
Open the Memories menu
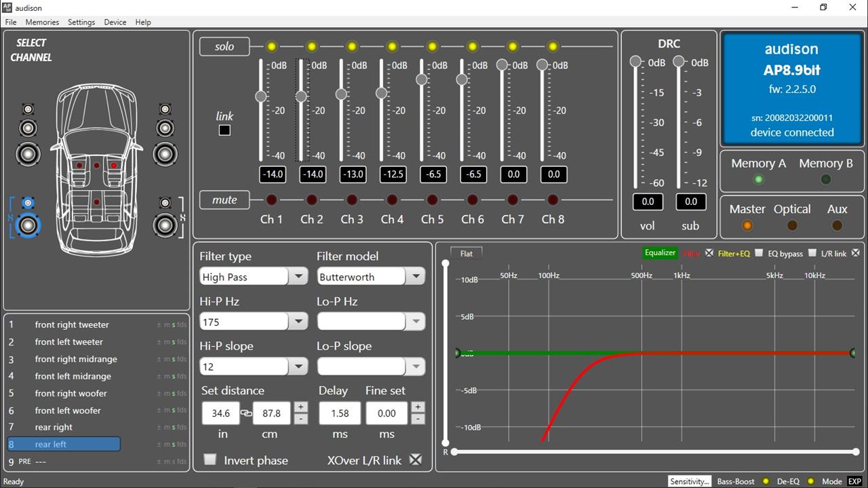pyautogui.click(x=42, y=22)
